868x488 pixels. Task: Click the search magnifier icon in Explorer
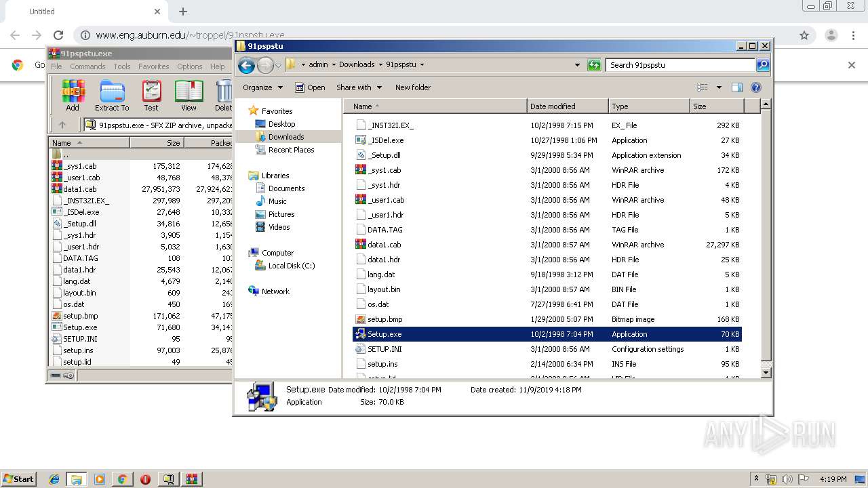click(x=763, y=65)
